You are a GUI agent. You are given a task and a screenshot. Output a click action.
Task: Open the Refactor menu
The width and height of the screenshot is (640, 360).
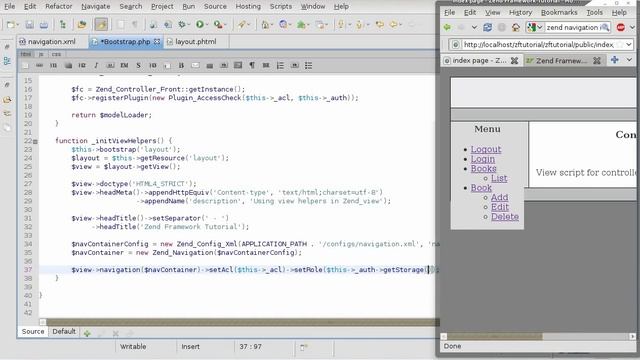click(x=58, y=6)
